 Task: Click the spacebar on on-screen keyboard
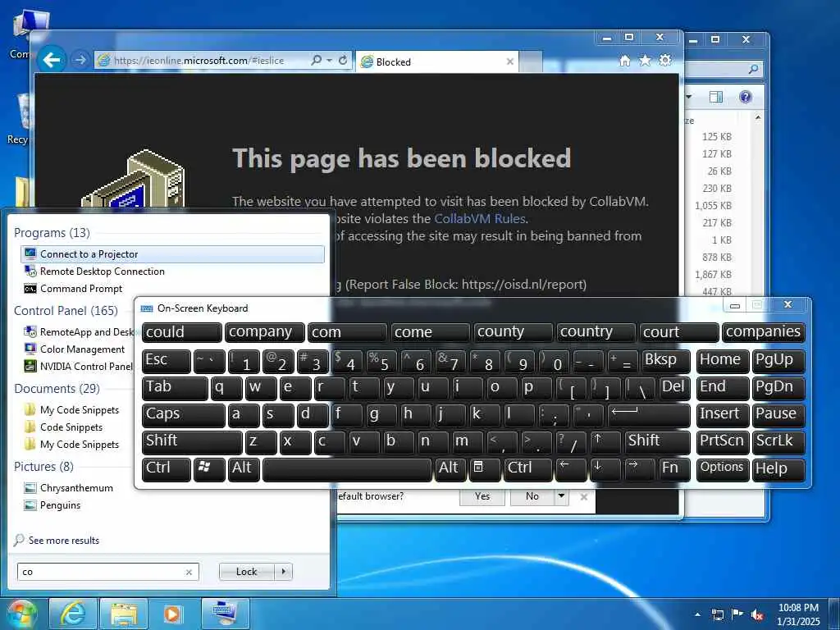pyautogui.click(x=347, y=468)
